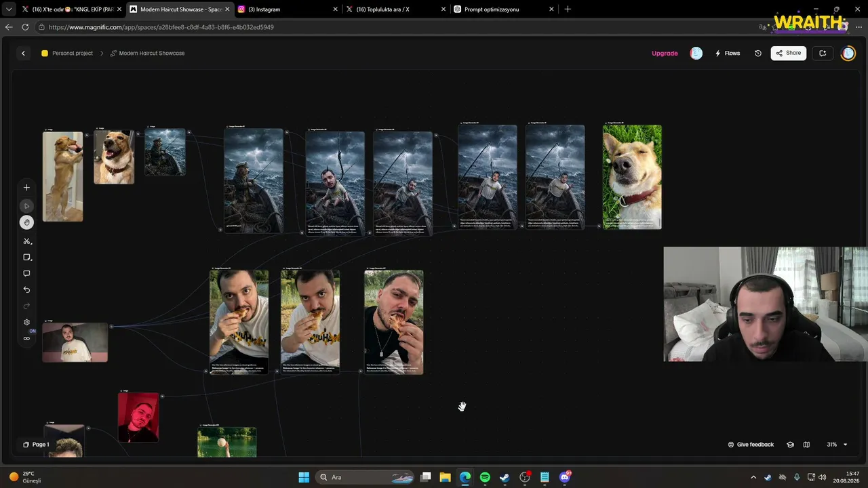Click Give feedback
Viewport: 868px width, 488px height.
pyautogui.click(x=751, y=445)
